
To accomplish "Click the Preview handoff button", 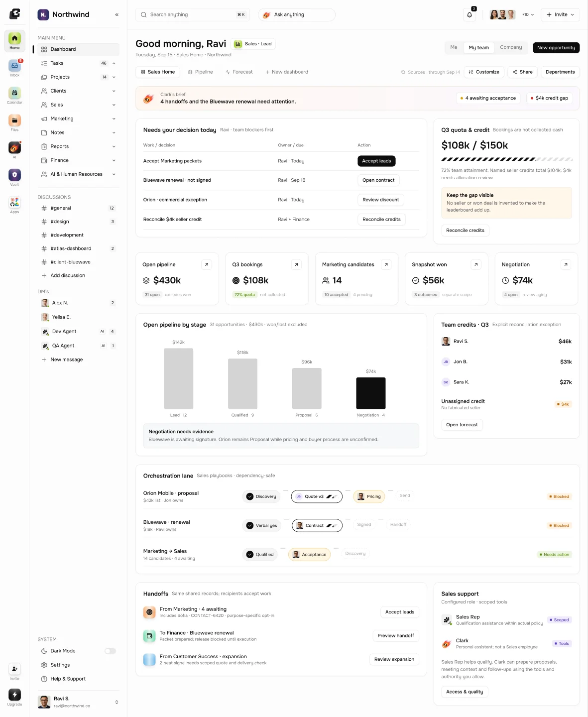I will [x=396, y=635].
